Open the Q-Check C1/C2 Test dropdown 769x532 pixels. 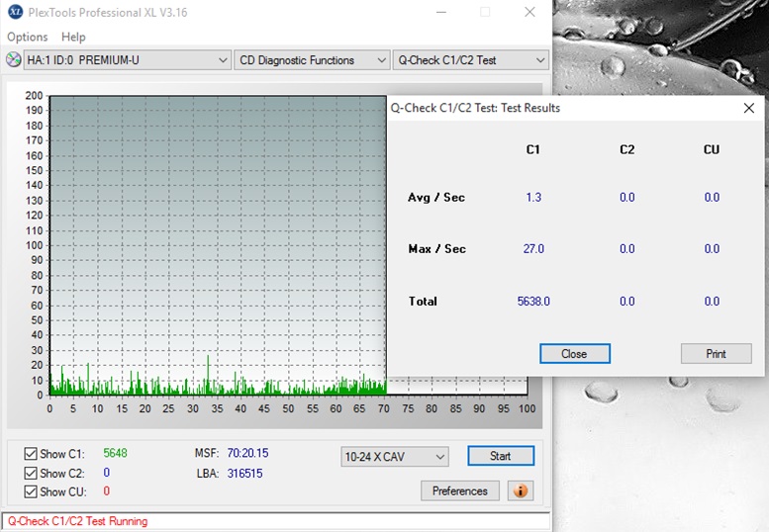click(x=470, y=60)
